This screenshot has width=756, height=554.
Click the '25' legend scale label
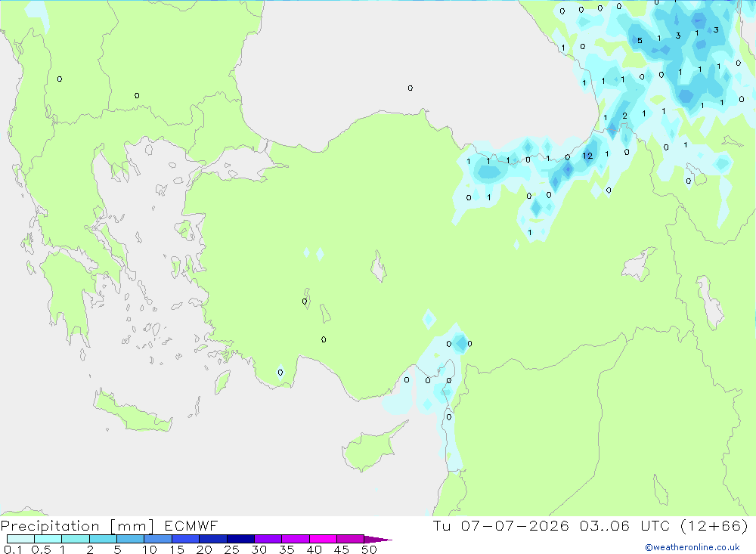[231, 549]
